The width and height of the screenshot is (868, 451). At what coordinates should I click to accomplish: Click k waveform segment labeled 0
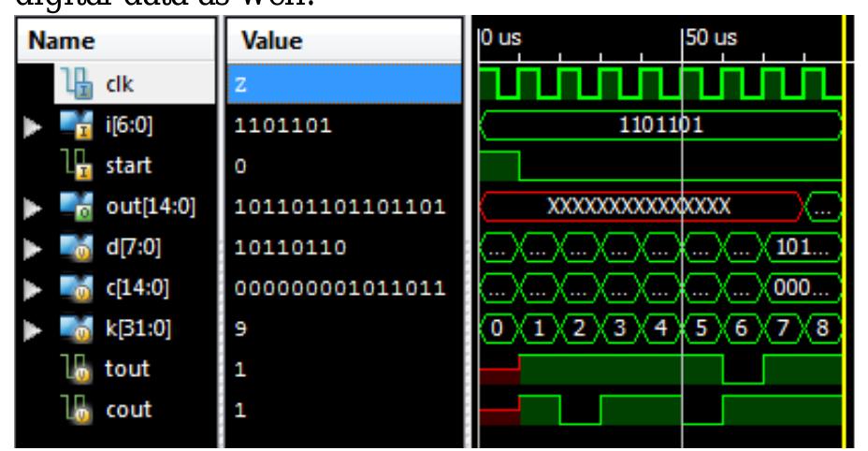click(x=499, y=328)
